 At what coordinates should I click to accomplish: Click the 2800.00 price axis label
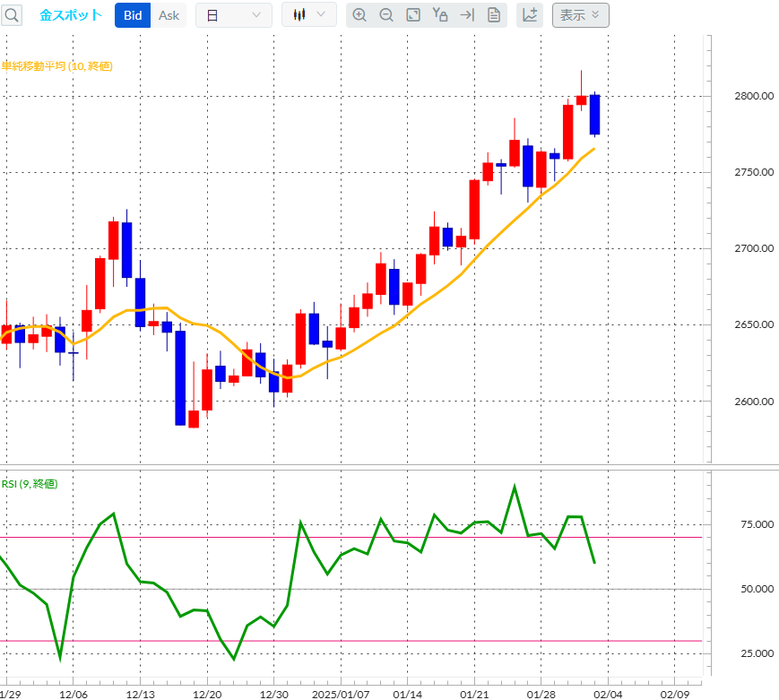pyautogui.click(x=754, y=96)
